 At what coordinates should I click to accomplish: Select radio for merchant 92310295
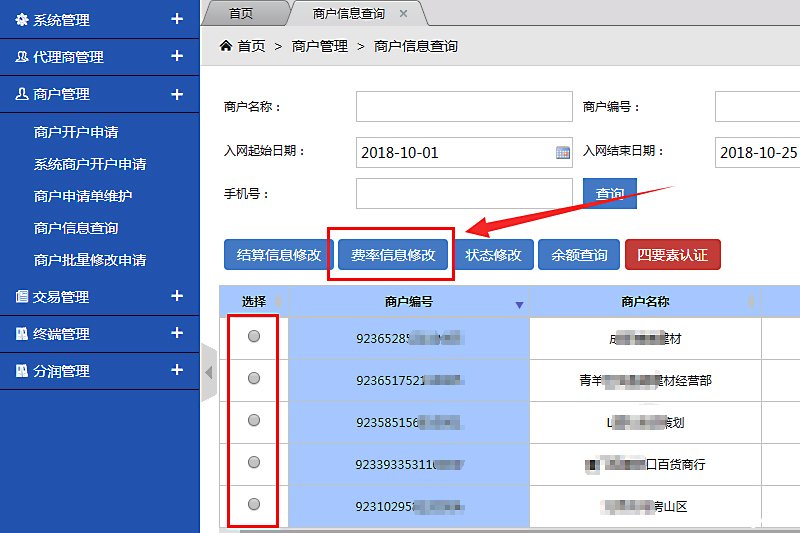pos(254,504)
